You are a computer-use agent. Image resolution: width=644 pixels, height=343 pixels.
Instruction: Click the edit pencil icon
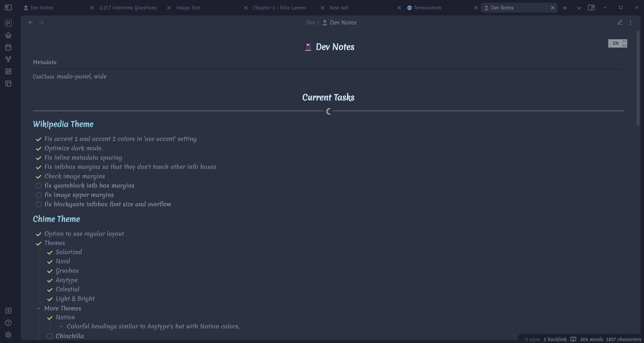[x=620, y=22]
